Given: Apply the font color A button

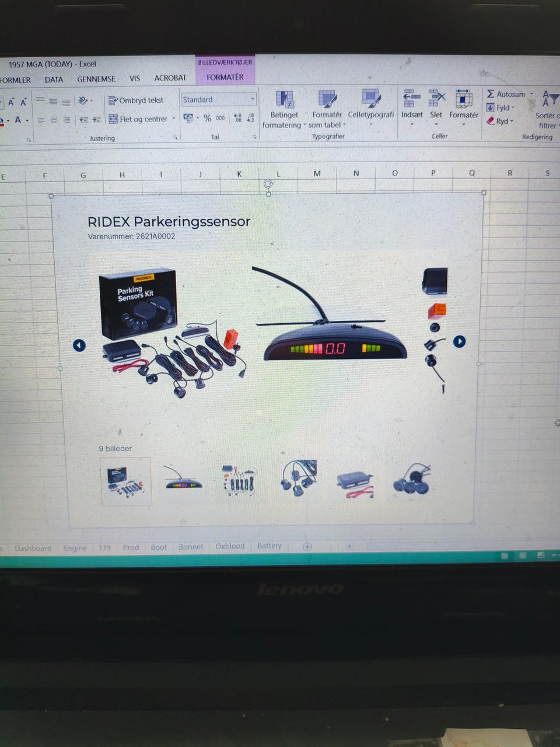Looking at the screenshot, I should point(18,120).
